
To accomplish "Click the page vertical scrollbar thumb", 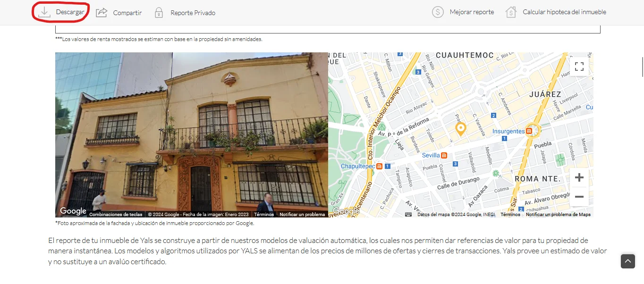I will pos(642,67).
